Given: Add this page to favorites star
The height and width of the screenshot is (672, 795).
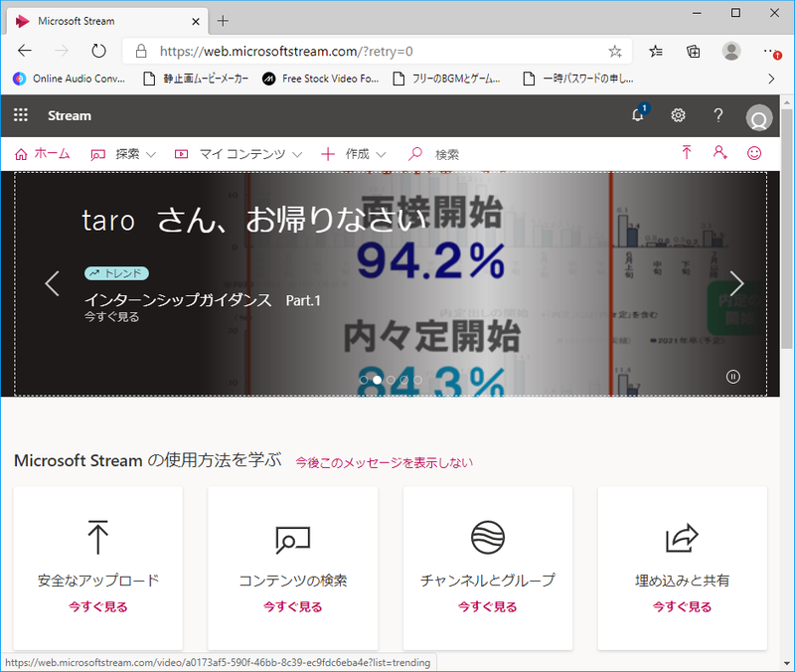Looking at the screenshot, I should (615, 52).
